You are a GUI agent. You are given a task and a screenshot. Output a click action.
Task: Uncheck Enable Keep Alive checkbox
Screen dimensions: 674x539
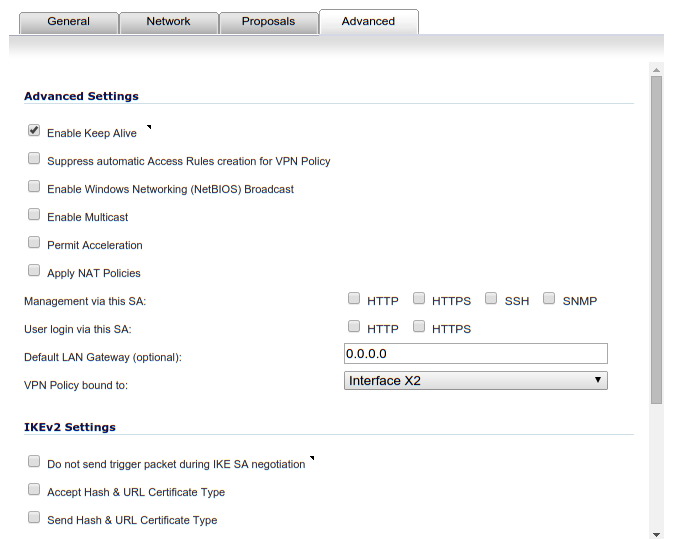point(34,131)
